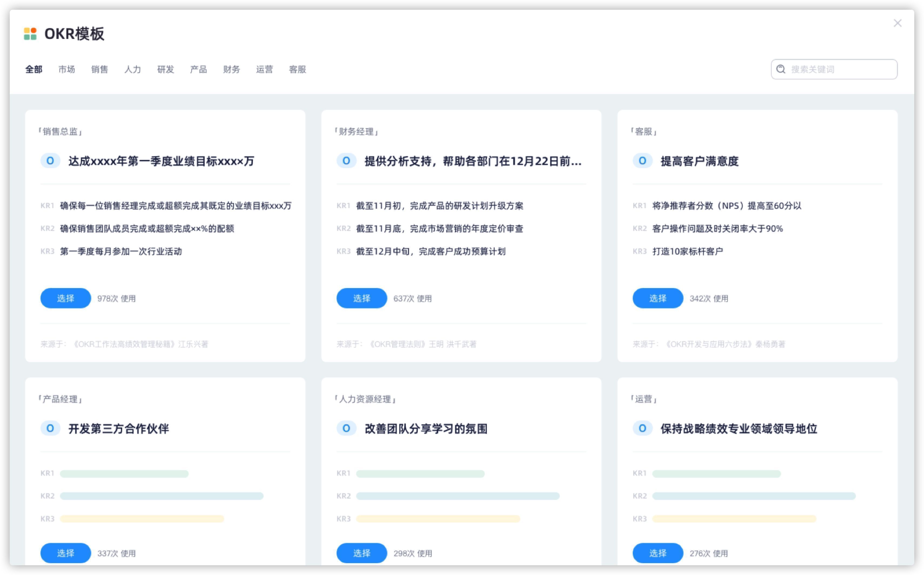924x575 pixels.
Task: Click the O badge beside 开发第三方合作伙伴
Action: pyautogui.click(x=50, y=429)
